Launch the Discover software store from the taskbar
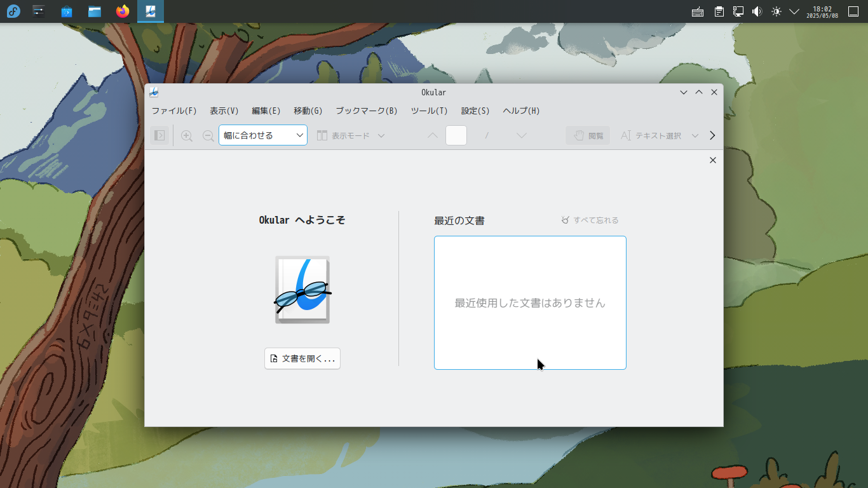 pos(67,11)
